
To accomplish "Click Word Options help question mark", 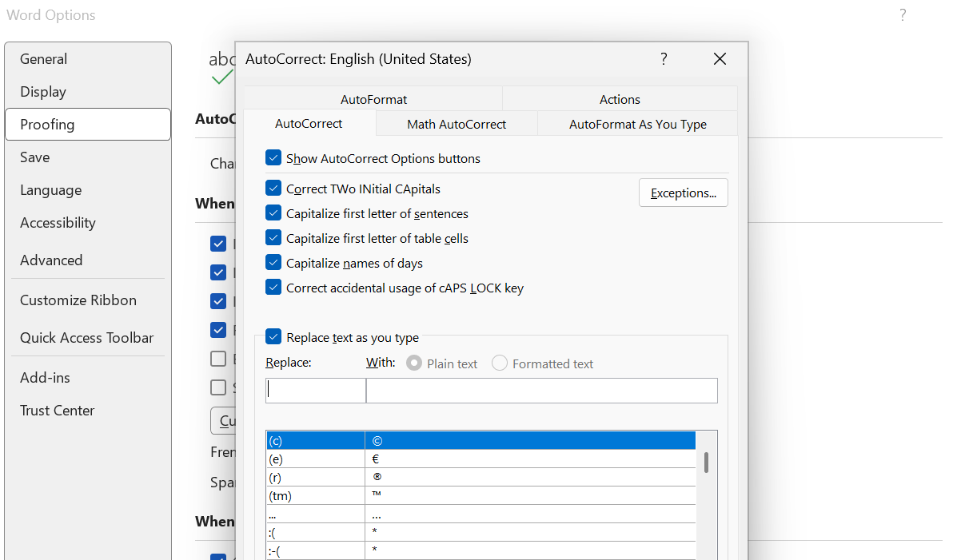I will click(903, 15).
